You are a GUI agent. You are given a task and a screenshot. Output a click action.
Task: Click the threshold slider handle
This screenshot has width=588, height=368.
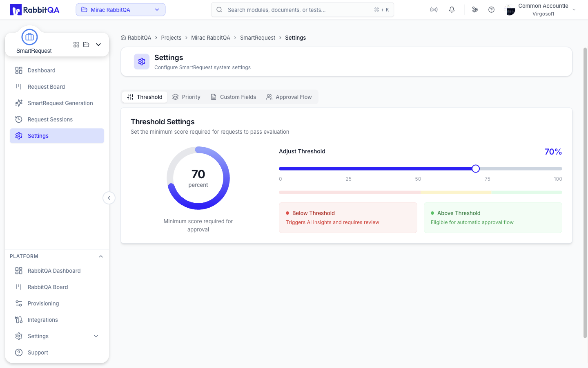[476, 168]
